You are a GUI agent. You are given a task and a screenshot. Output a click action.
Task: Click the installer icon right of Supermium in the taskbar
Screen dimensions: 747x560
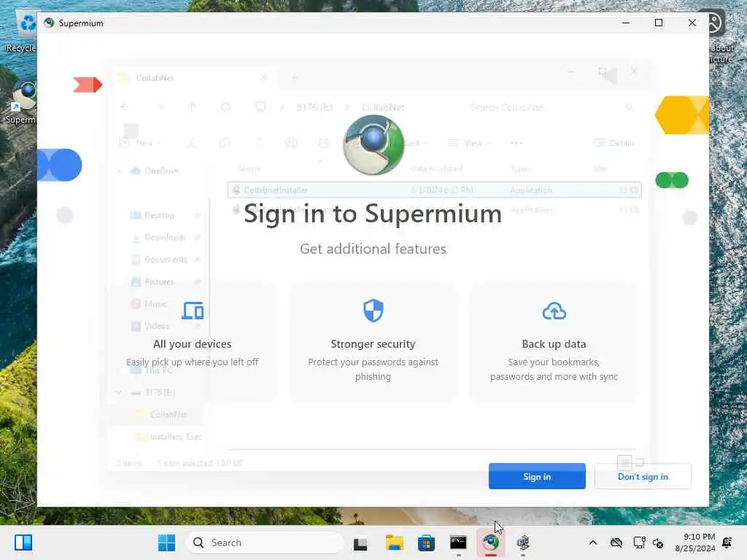[x=523, y=542]
